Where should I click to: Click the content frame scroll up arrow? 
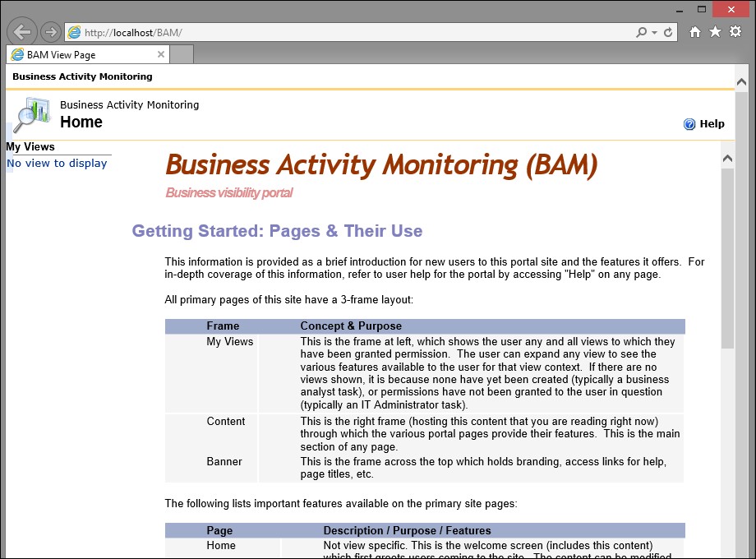click(727, 158)
